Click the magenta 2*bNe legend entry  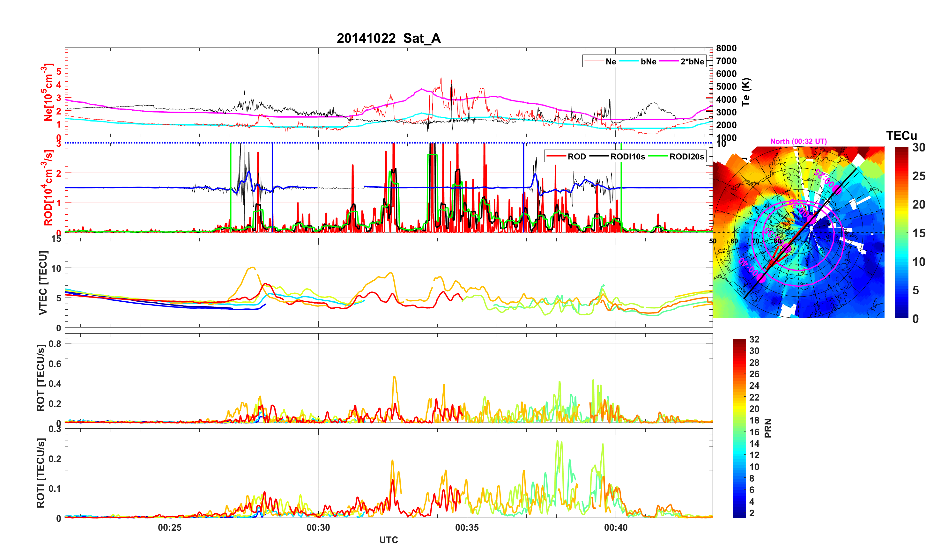[692, 61]
